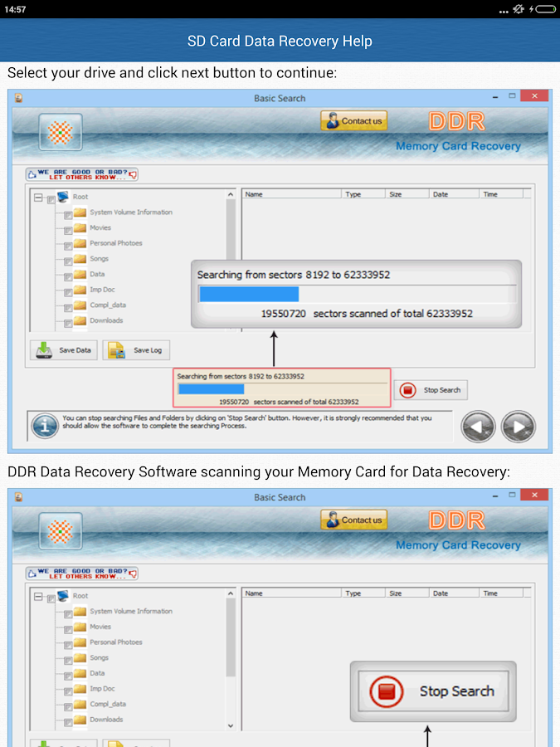
Task: Click tree scroll-up arrow in upper screenshot
Action: tap(231, 194)
